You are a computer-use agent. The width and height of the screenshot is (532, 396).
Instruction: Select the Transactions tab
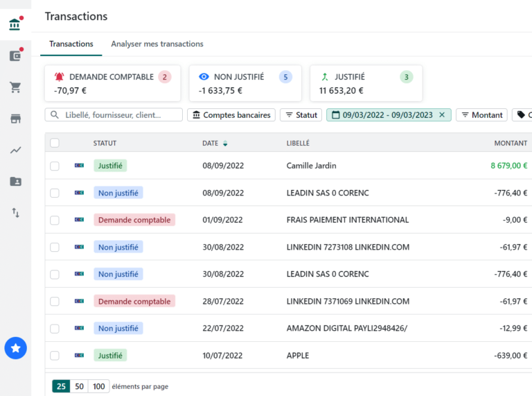pos(71,44)
